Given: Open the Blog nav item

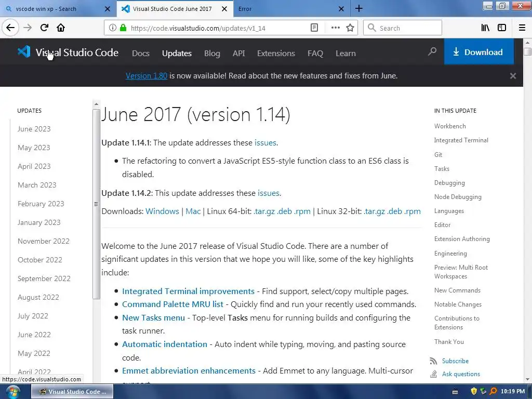Looking at the screenshot, I should point(212,54).
